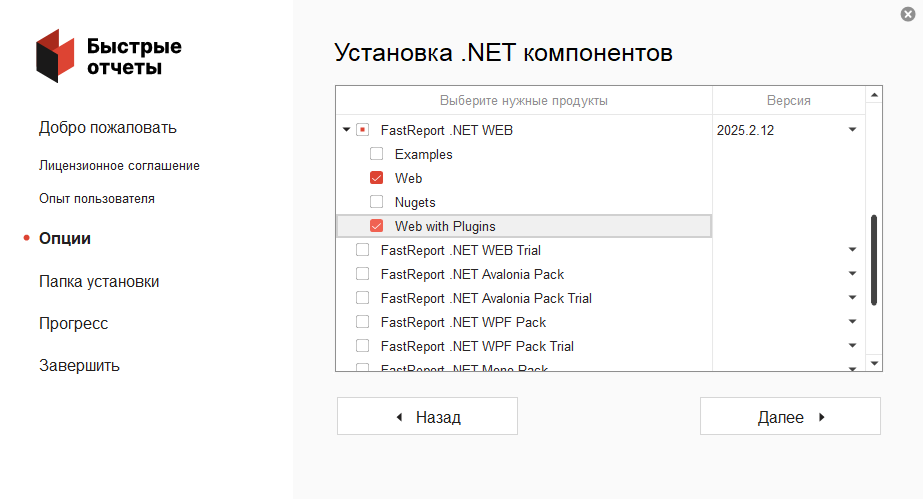Select the FastReport .NET WPF Pack row
This screenshot has height=499, width=923.
tap(463, 322)
